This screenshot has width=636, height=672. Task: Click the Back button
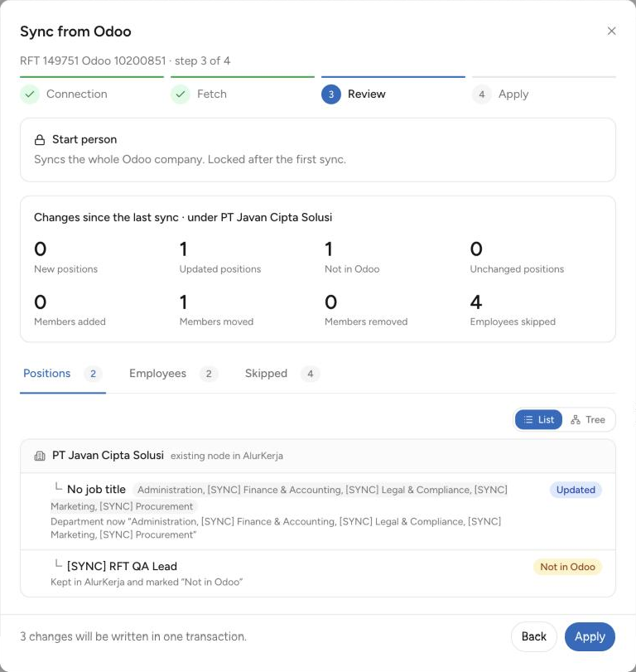coord(533,636)
